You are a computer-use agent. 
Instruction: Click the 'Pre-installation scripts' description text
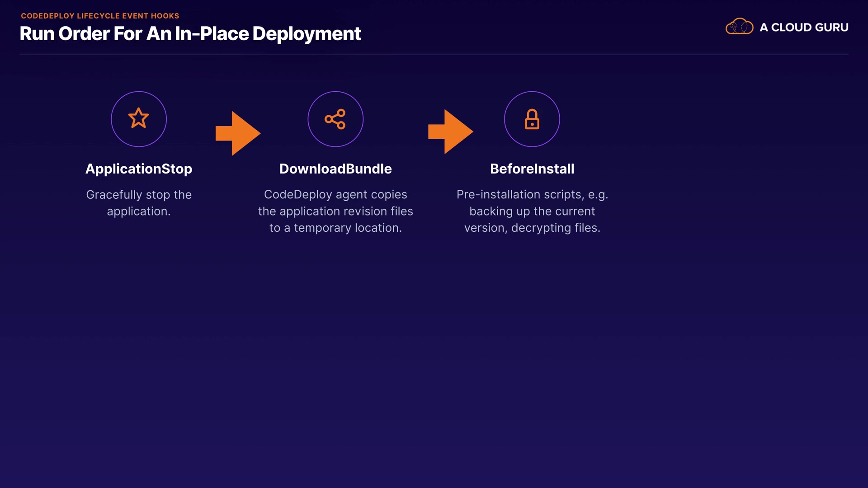pos(532,194)
